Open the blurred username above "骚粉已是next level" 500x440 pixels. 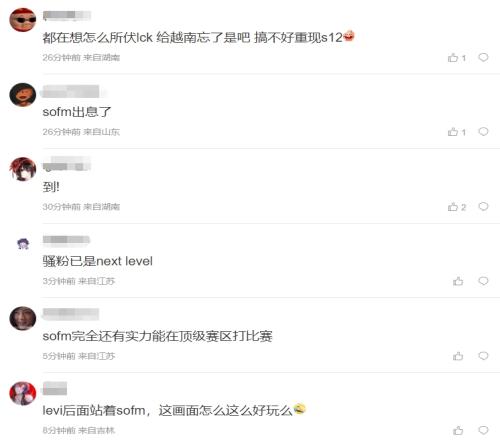66,240
